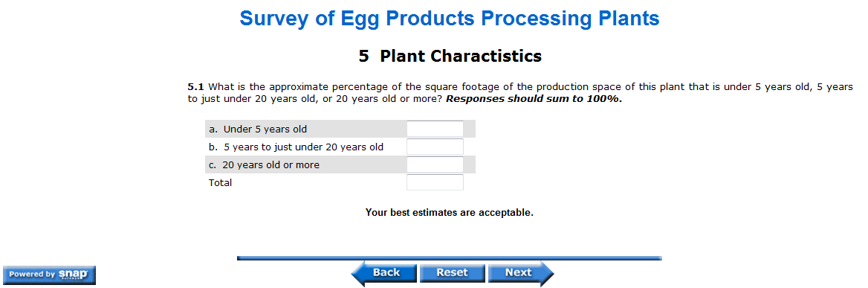Click the bold question number 5.1

point(196,87)
